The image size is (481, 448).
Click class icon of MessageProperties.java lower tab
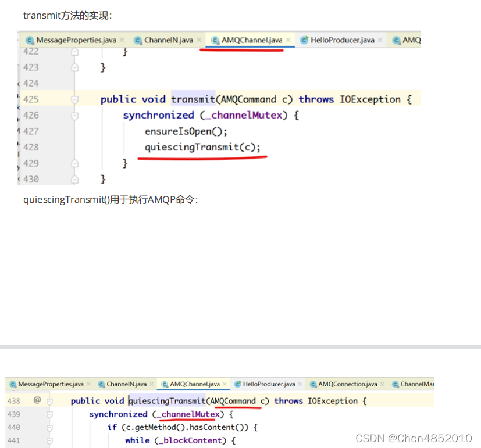pyautogui.click(x=13, y=384)
